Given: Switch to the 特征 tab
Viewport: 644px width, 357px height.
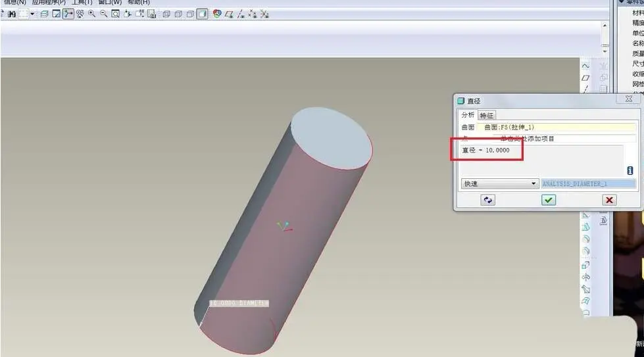Looking at the screenshot, I should (487, 115).
